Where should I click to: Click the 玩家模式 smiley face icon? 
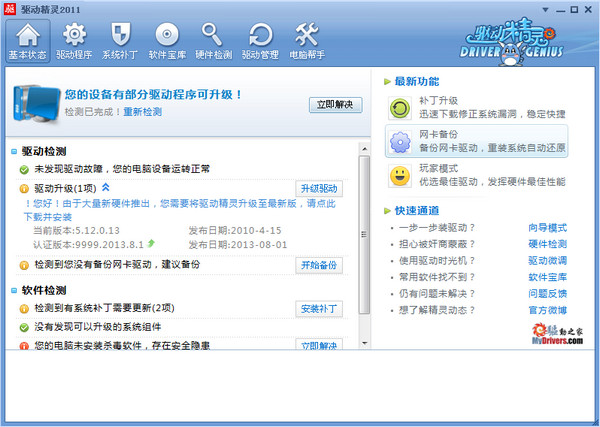(400, 176)
